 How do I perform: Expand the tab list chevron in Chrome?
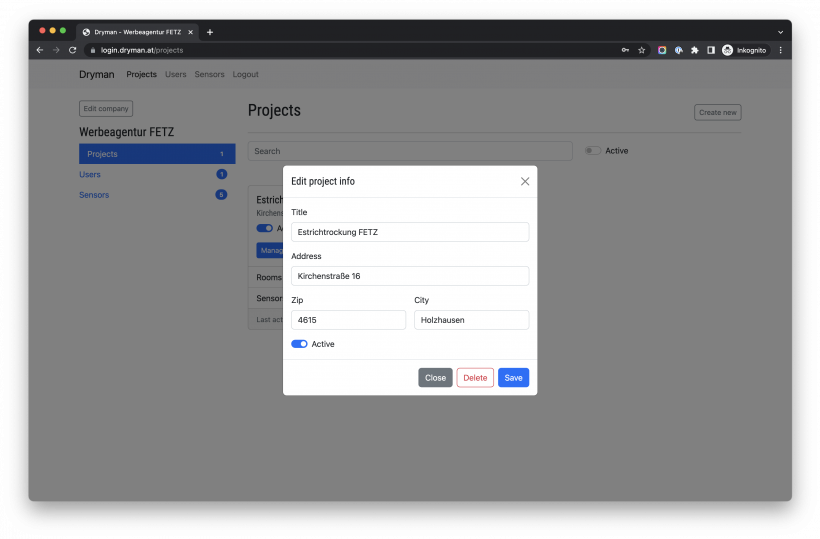coord(780,32)
